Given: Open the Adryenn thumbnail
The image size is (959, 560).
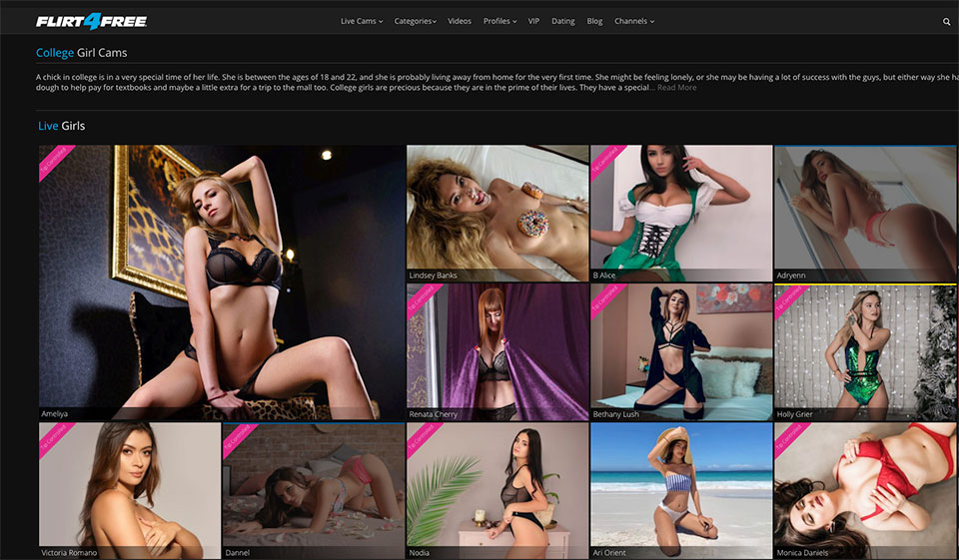Looking at the screenshot, I should pyautogui.click(x=864, y=212).
